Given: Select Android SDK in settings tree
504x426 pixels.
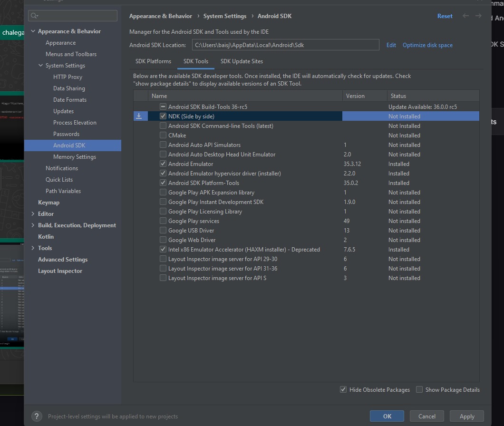Looking at the screenshot, I should coord(73,145).
